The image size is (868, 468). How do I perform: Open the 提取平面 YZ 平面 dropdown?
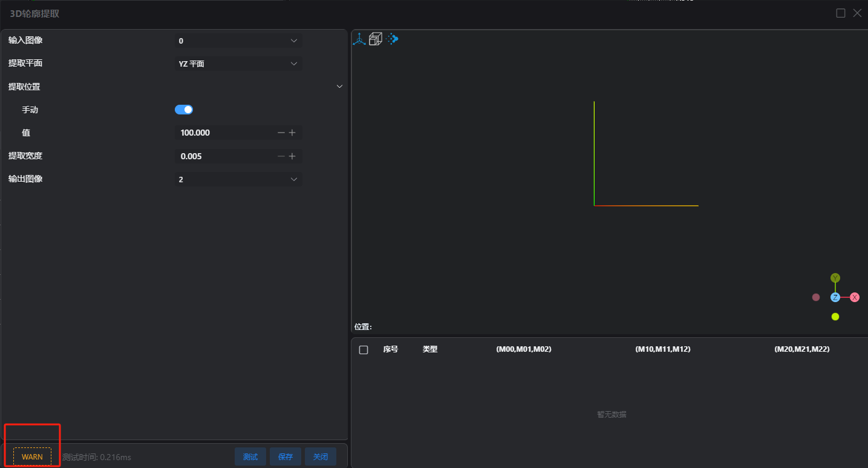pyautogui.click(x=238, y=64)
